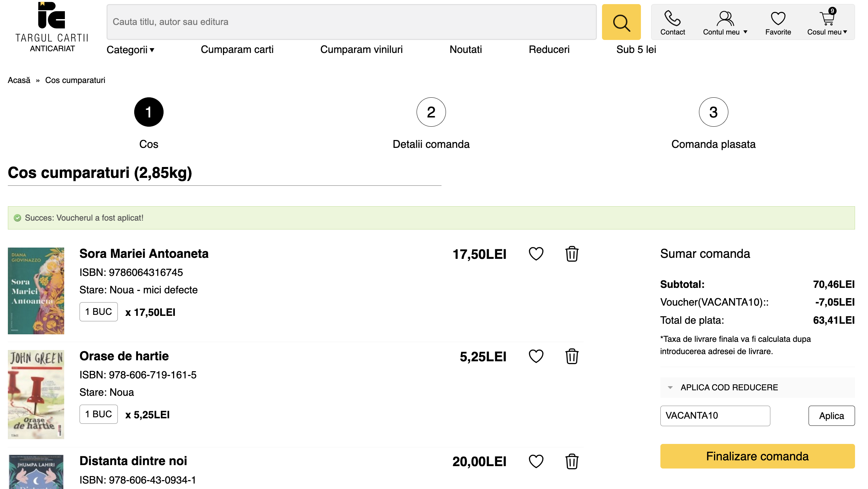The height and width of the screenshot is (489, 868).
Task: Toggle favorite heart for Distanta dintre noi
Action: pyautogui.click(x=536, y=461)
